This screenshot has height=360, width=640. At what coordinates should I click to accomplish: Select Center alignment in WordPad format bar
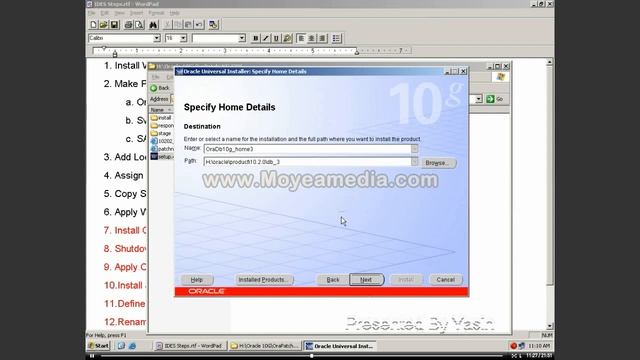312,38
